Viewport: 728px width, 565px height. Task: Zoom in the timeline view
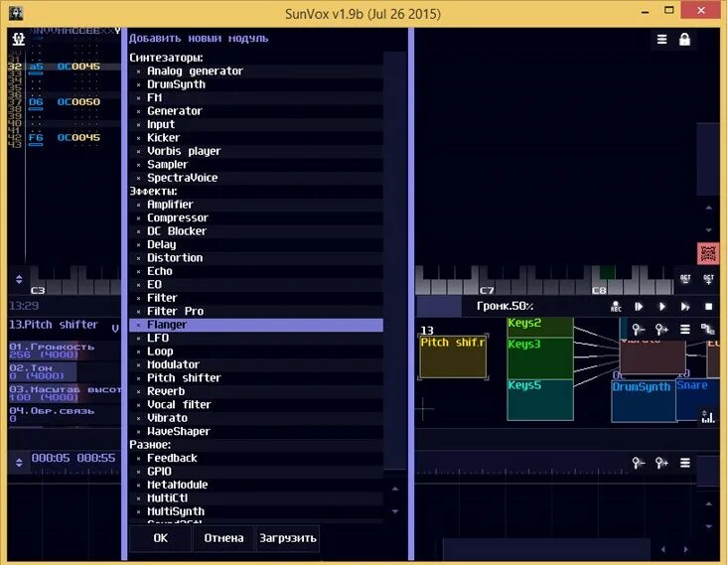click(661, 463)
